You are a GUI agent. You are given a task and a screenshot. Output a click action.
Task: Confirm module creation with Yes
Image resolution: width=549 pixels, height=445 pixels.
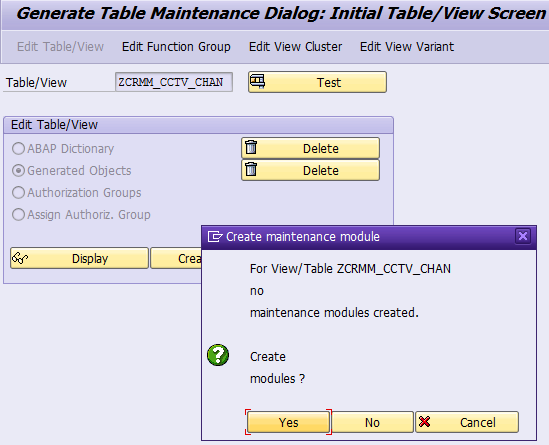click(289, 422)
